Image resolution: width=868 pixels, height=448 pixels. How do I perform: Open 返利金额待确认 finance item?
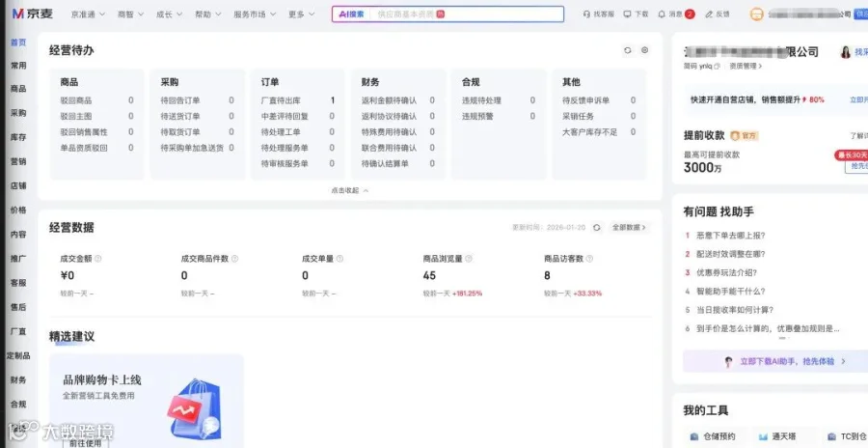[x=398, y=100]
